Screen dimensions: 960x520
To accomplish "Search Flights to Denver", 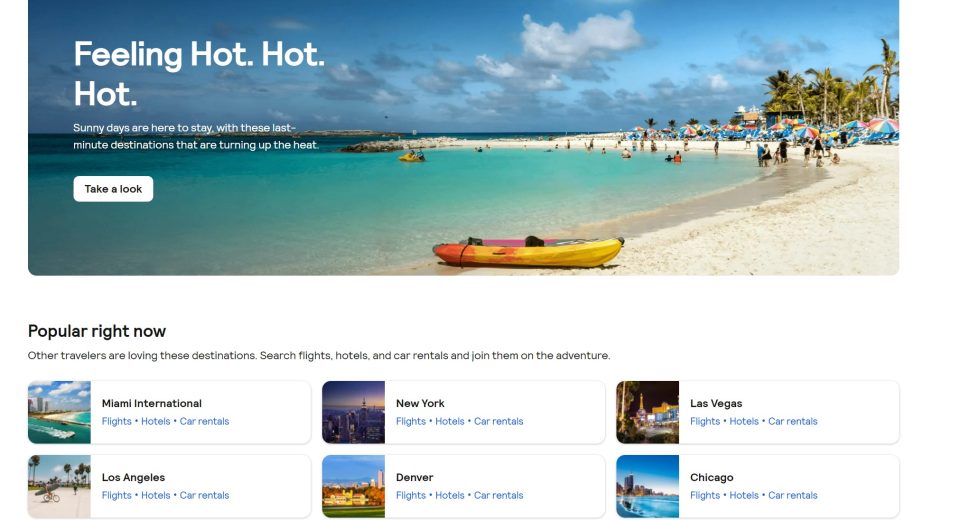I will pos(411,496).
